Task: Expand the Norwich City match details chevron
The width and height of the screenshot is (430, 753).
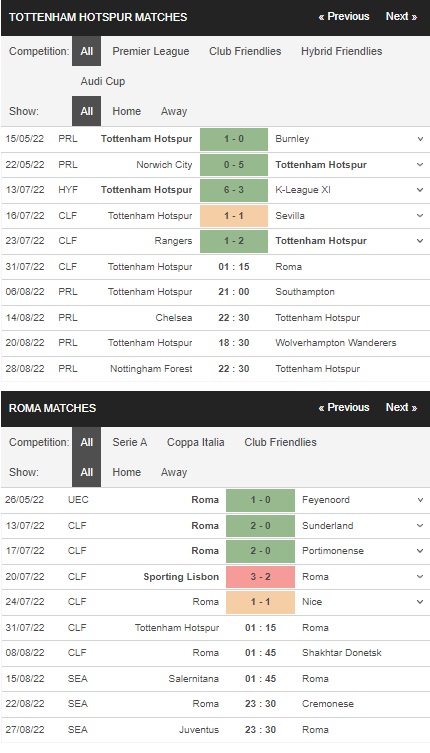Action: pyautogui.click(x=420, y=165)
